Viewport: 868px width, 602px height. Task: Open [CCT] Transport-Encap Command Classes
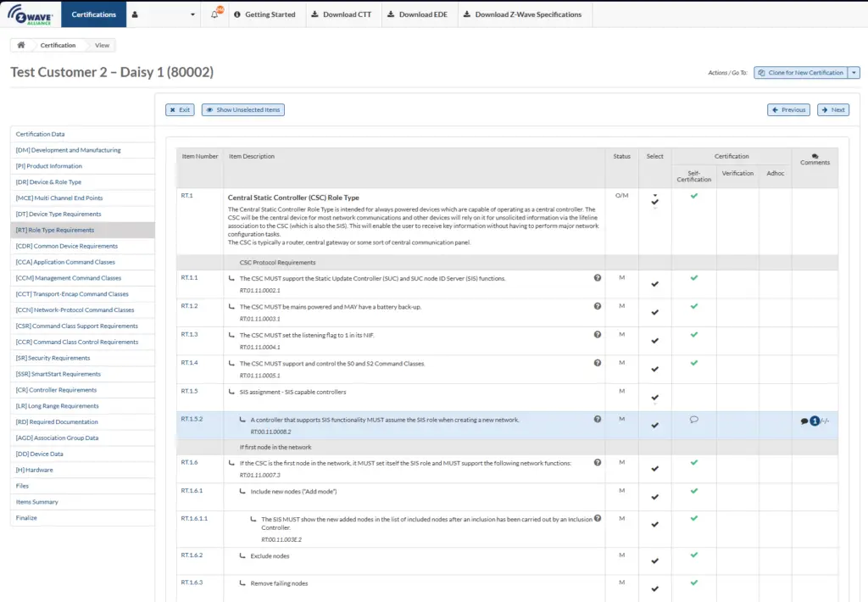click(82, 294)
